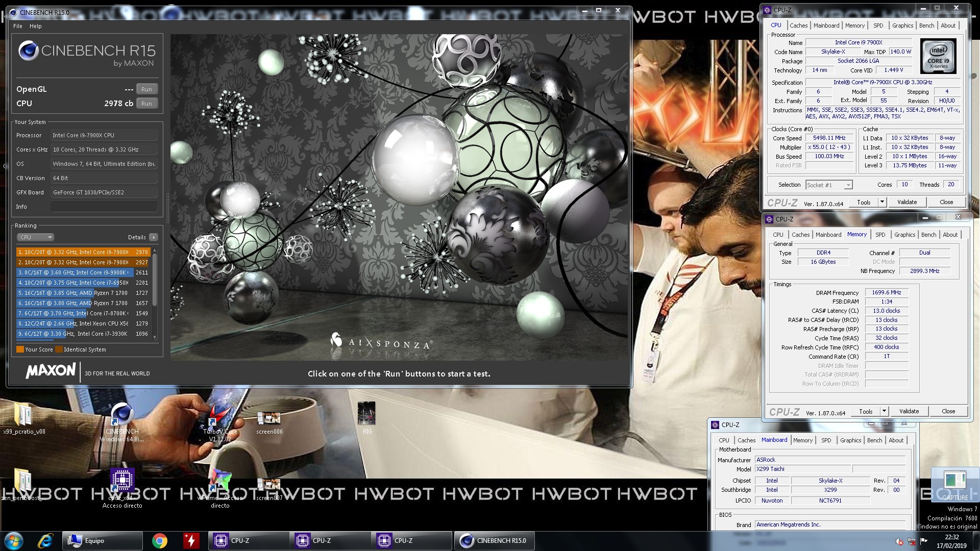The width and height of the screenshot is (980, 551).
Task: Click Close button in CPU-Z Memory window
Action: tap(948, 411)
